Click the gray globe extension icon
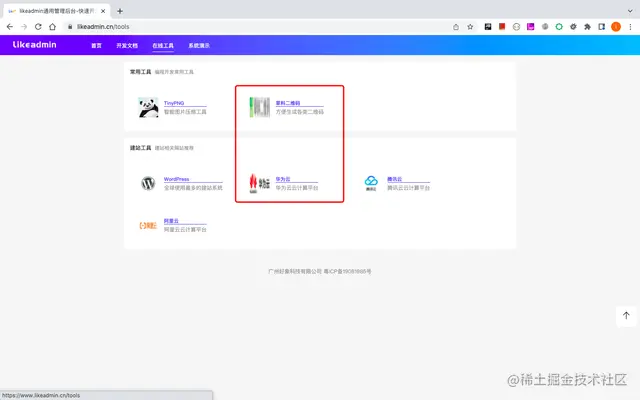The height and width of the screenshot is (400, 640). click(545, 27)
